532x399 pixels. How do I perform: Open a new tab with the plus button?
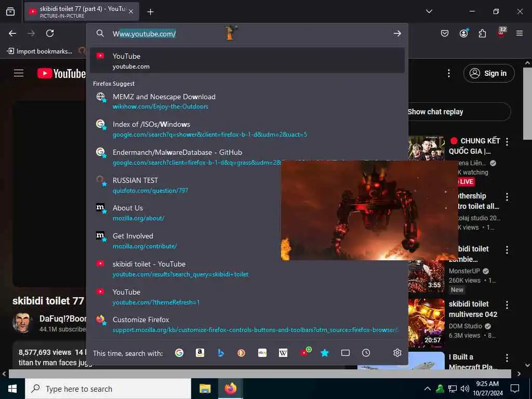coord(150,12)
